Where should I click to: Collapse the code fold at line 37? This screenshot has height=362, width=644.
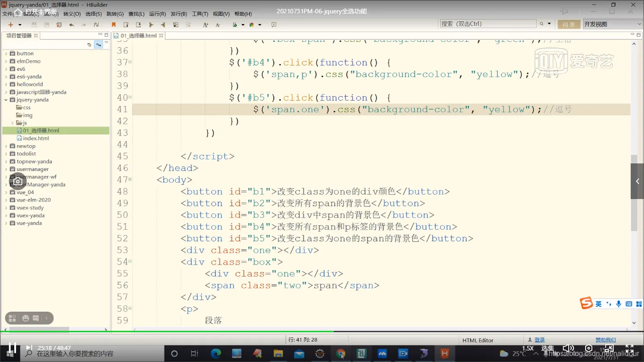(130, 62)
